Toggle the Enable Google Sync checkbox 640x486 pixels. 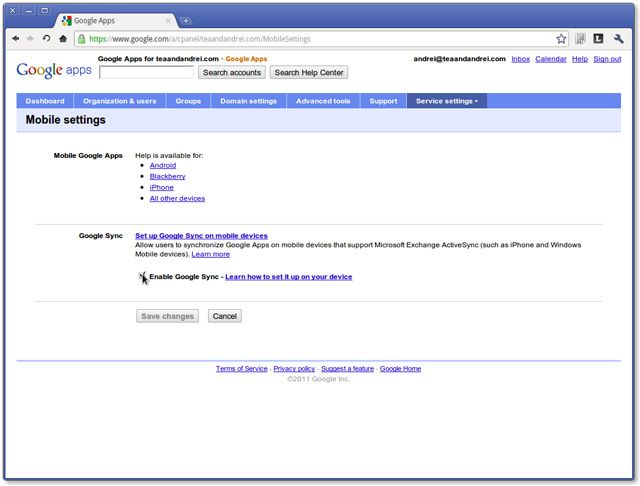[x=142, y=276]
